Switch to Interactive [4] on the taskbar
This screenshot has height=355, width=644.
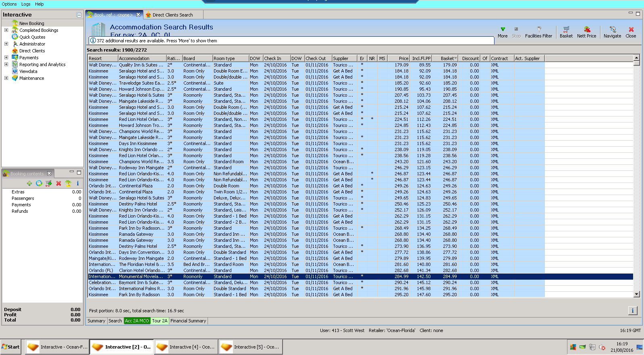coord(186,347)
